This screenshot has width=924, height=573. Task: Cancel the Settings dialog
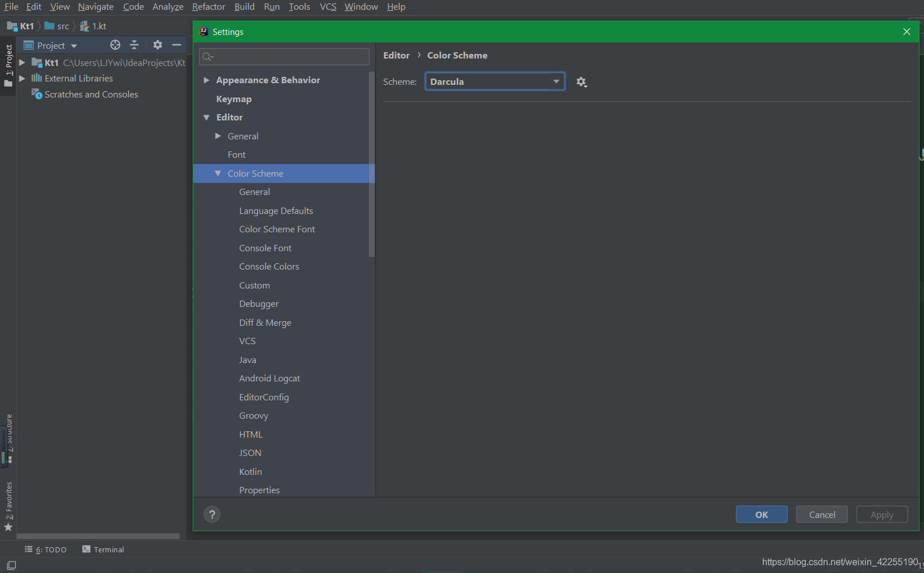[822, 514]
